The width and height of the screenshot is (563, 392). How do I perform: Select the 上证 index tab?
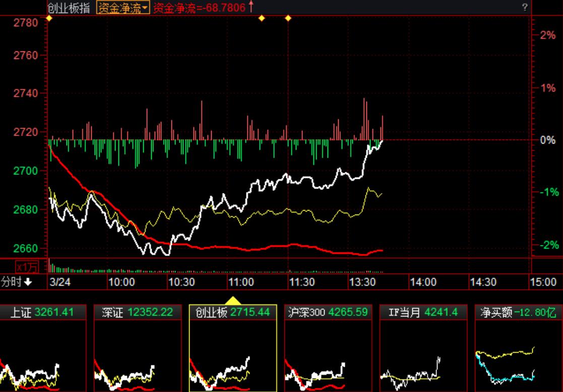coord(42,312)
